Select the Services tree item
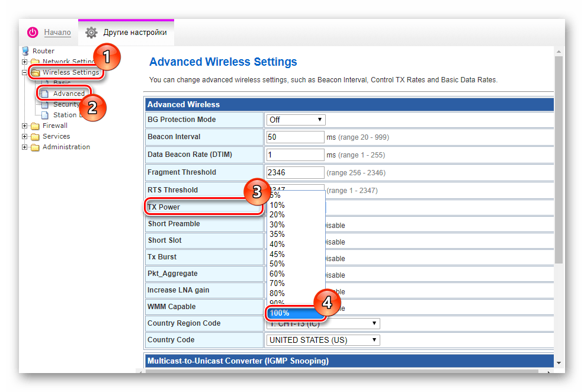Screen dimensions: 584x392 [x=56, y=136]
